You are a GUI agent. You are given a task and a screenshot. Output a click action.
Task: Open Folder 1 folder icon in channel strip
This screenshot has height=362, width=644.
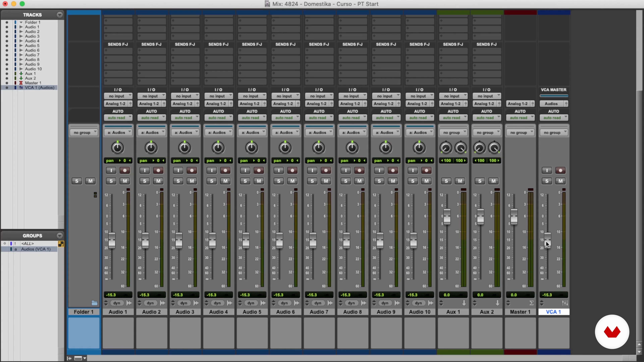(94, 303)
